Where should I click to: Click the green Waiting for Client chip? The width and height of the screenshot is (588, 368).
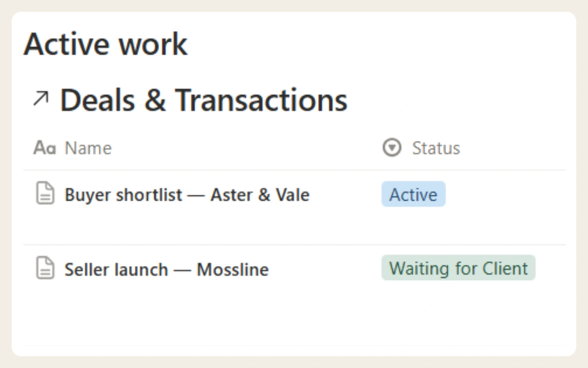pos(458,268)
